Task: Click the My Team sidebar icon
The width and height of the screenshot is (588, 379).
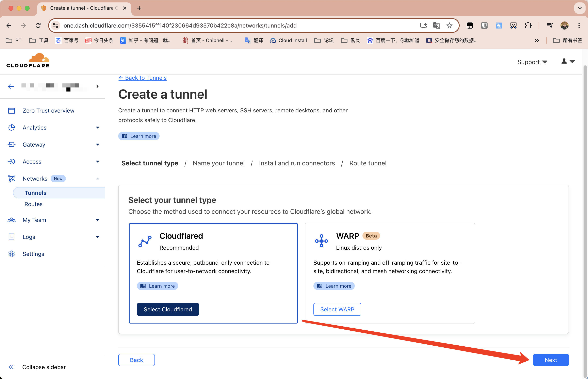Action: [x=12, y=220]
